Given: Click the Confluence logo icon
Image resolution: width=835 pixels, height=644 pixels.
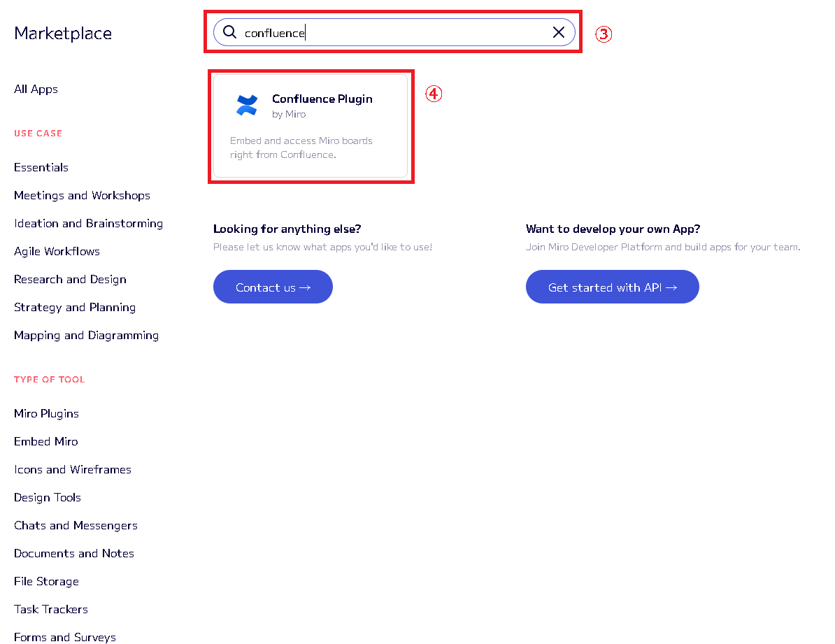Looking at the screenshot, I should pyautogui.click(x=247, y=105).
